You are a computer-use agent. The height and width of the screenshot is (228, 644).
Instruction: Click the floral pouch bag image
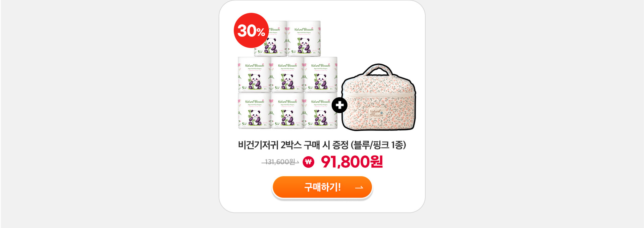tap(379, 97)
